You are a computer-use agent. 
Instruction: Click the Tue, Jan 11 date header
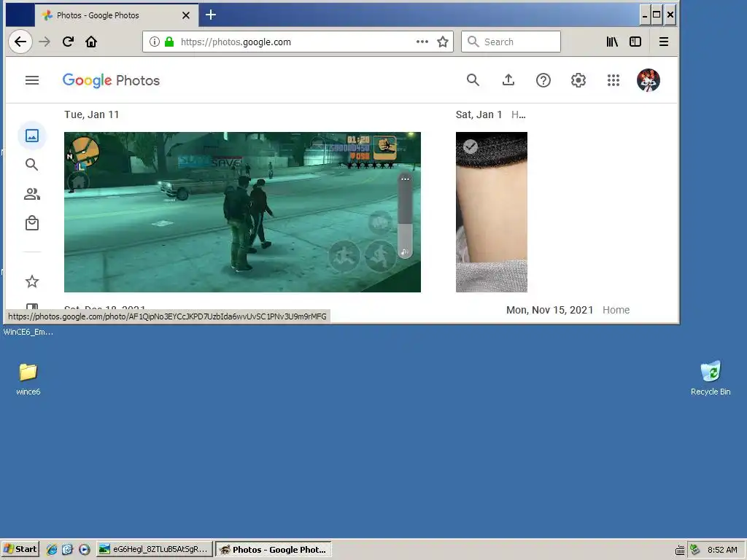[91, 114]
